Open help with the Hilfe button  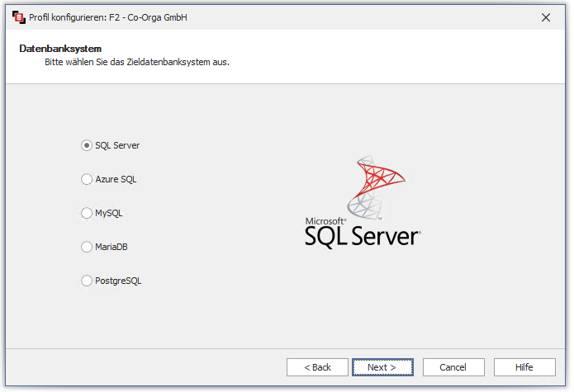[524, 367]
